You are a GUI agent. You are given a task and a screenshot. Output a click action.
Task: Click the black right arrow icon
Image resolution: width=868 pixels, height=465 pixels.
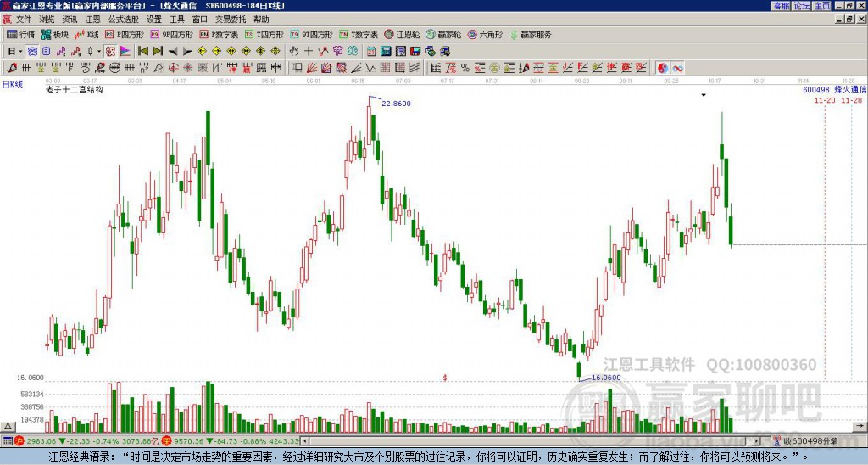tap(187, 52)
